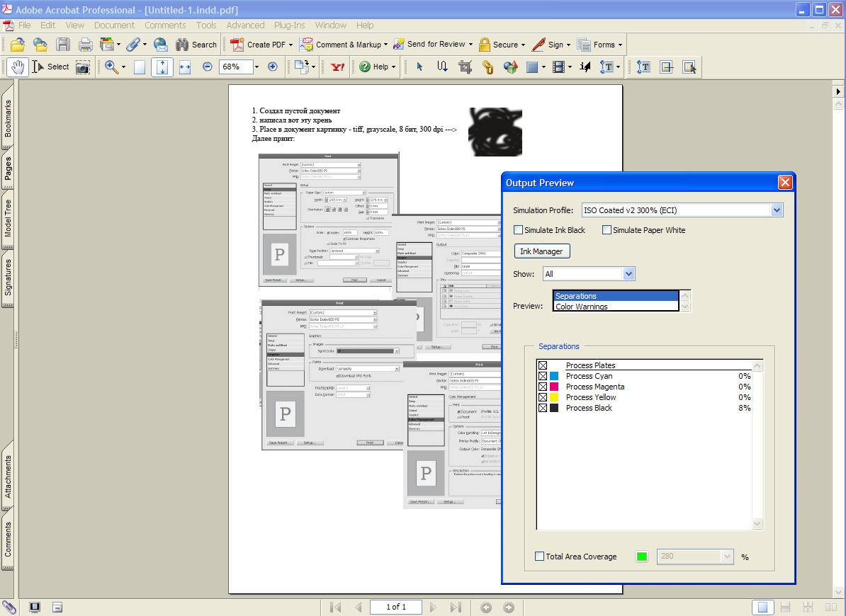
Task: Select Color Warnings in the Preview list
Action: [x=616, y=306]
